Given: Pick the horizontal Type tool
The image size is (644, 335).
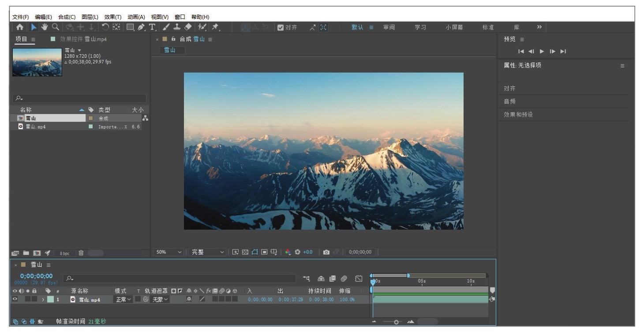Looking at the screenshot, I should tap(153, 27).
